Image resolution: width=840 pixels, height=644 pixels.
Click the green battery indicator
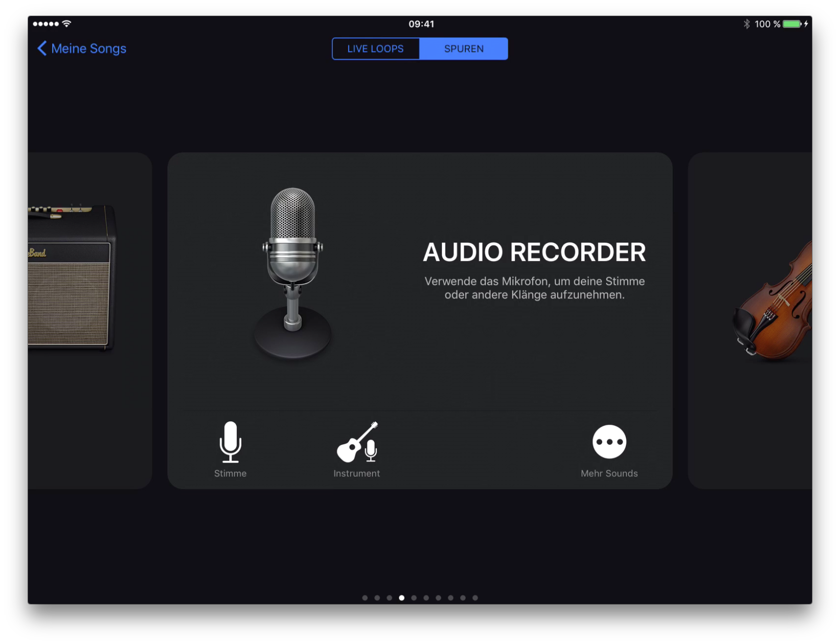pyautogui.click(x=791, y=24)
